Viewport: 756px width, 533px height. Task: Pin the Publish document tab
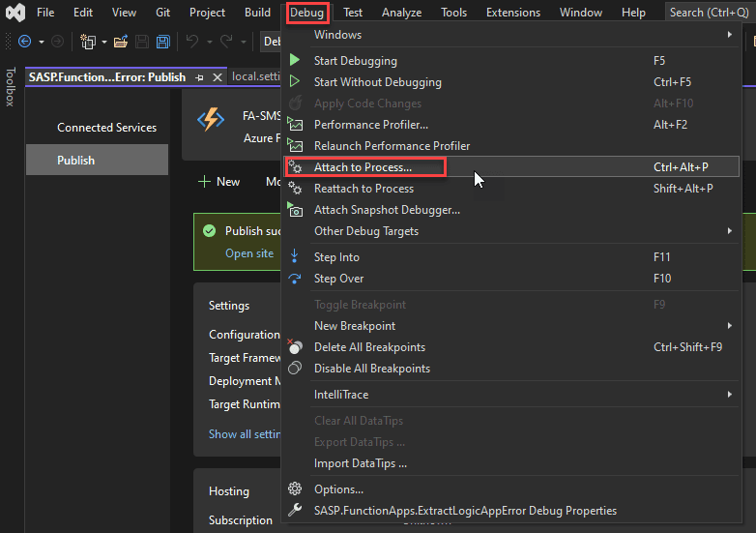pyautogui.click(x=199, y=76)
